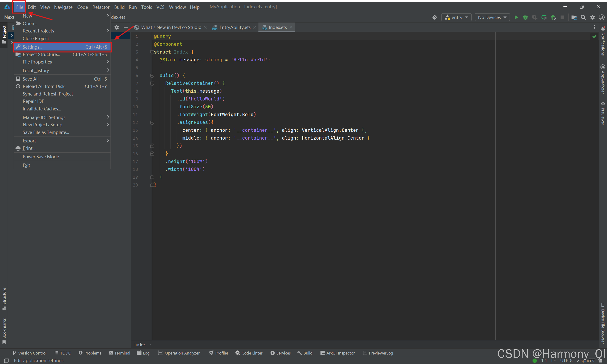
Task: Hide the project panel with minus icon
Action: pyautogui.click(x=126, y=27)
